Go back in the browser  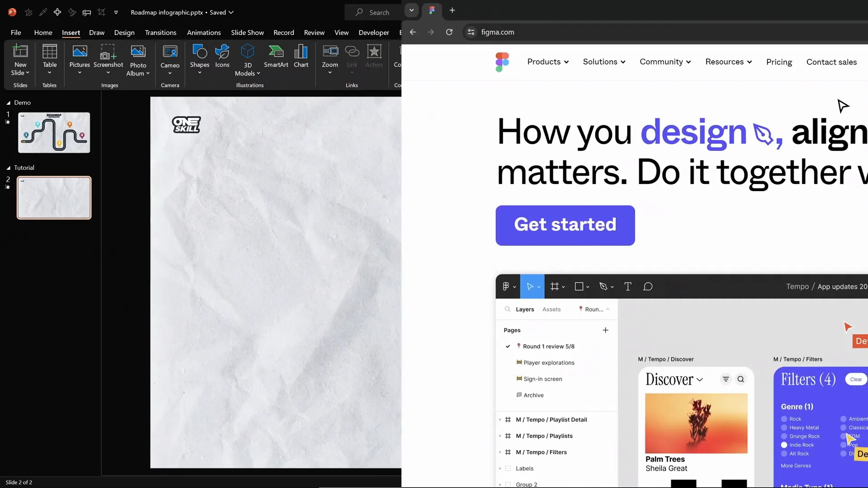[413, 32]
